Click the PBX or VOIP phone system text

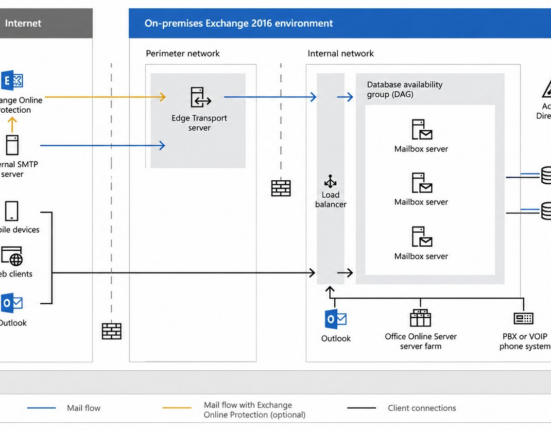[525, 341]
